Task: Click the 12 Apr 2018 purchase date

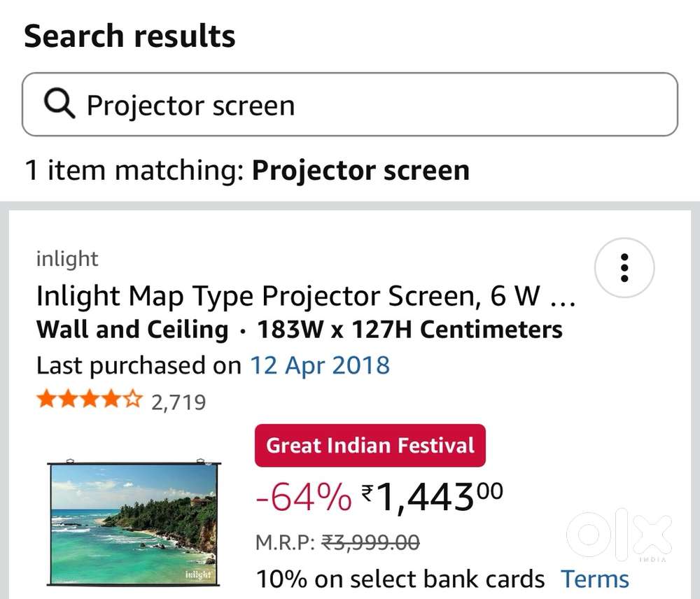Action: click(320, 365)
